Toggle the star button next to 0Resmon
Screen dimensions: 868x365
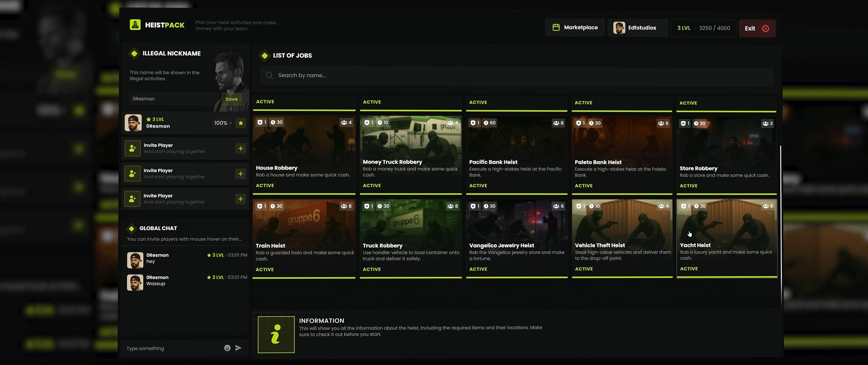241,123
